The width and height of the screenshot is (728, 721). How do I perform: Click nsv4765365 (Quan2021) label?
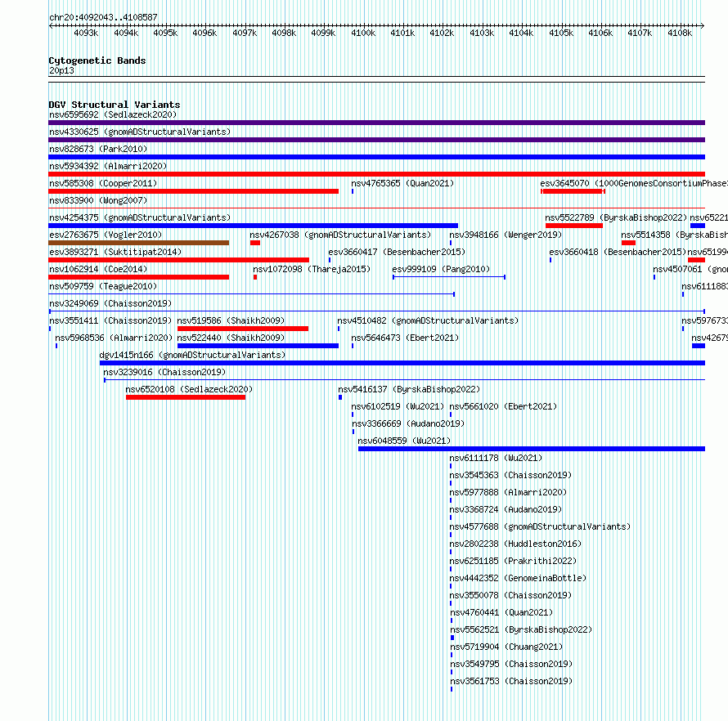click(x=402, y=183)
